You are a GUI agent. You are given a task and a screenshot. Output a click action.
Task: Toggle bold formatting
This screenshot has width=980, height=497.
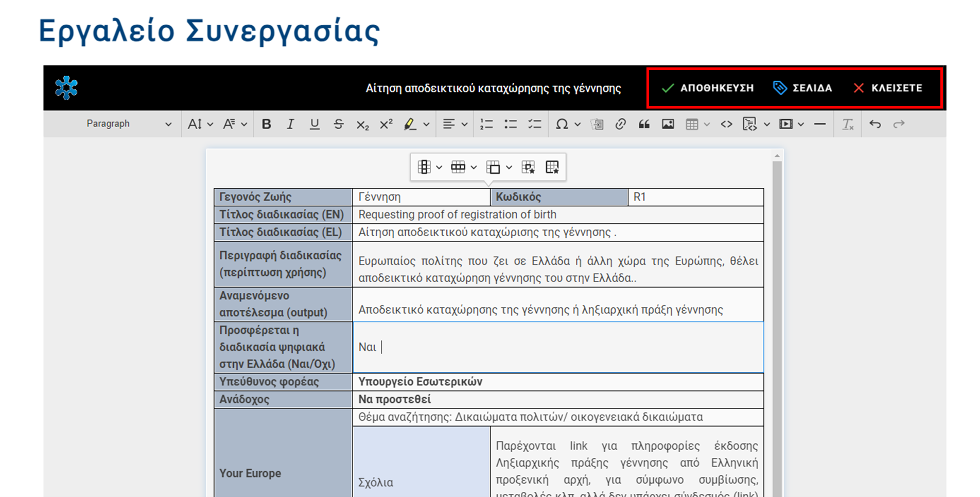tap(266, 124)
